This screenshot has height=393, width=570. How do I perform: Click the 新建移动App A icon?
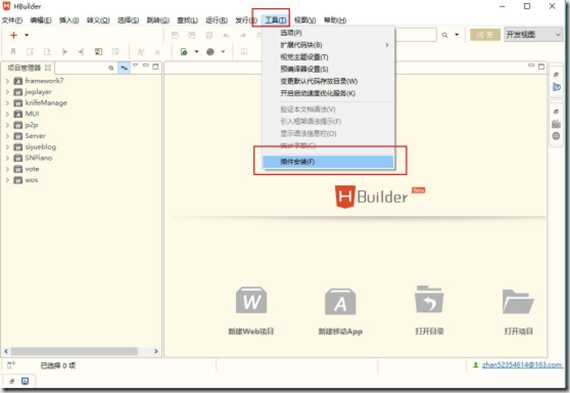pos(340,301)
